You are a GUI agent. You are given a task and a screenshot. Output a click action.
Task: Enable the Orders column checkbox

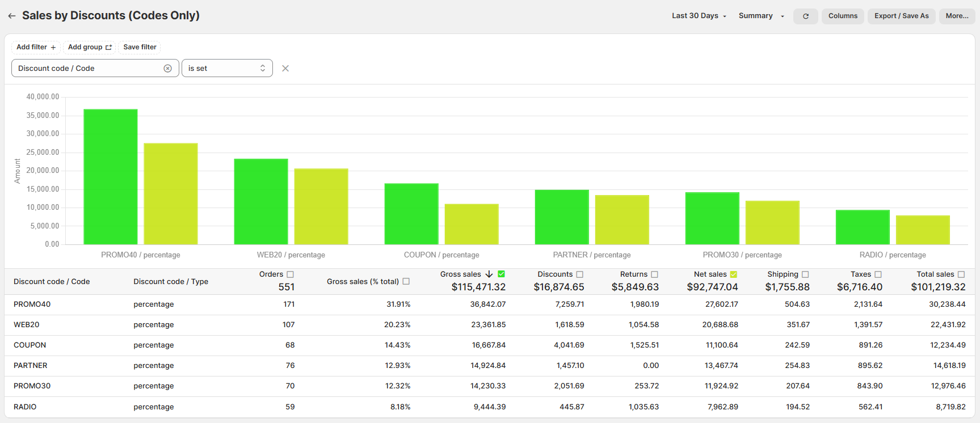coord(290,274)
